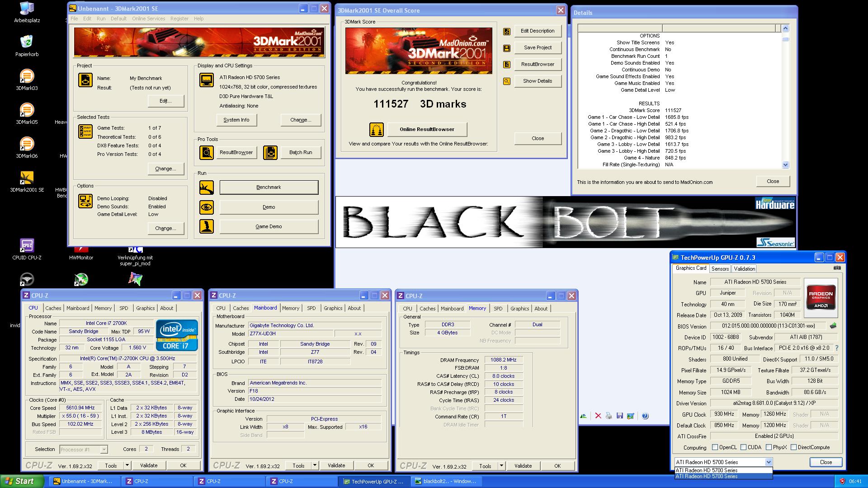
Task: Open the Validation tab in GPU-Z
Action: pyautogui.click(x=744, y=268)
